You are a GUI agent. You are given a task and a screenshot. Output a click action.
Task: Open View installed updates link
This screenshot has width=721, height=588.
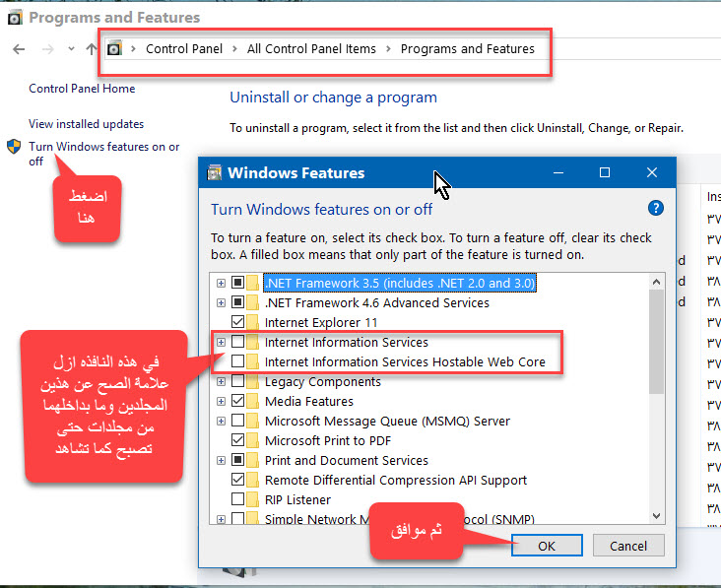click(x=86, y=124)
